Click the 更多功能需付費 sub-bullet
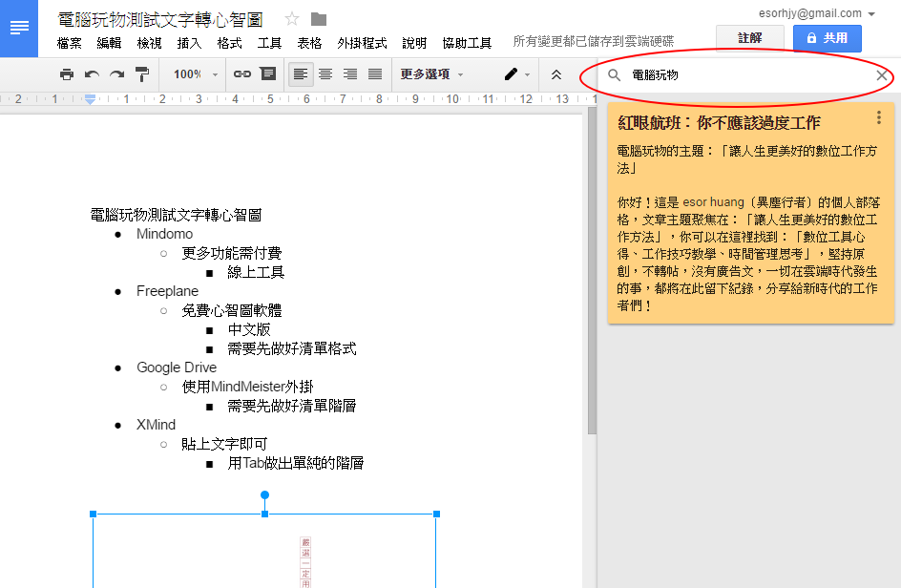 (232, 253)
